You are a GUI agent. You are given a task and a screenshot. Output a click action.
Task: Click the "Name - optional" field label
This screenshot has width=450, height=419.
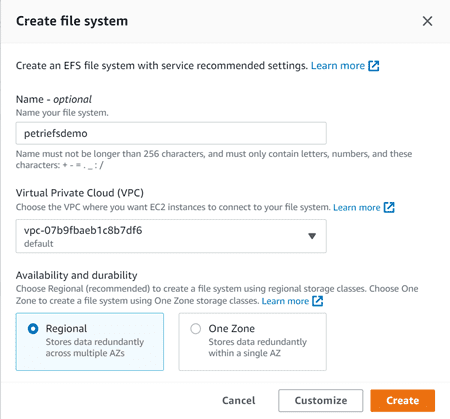[54, 99]
